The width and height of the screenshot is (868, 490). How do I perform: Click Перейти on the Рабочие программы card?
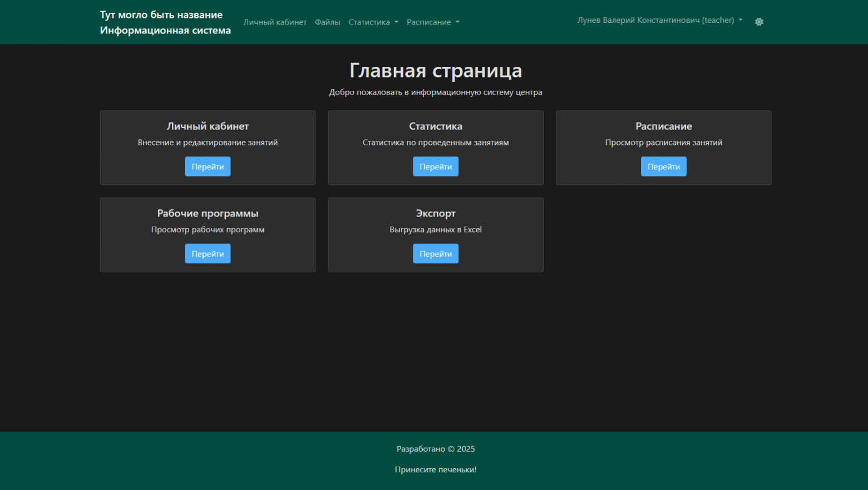coord(208,253)
